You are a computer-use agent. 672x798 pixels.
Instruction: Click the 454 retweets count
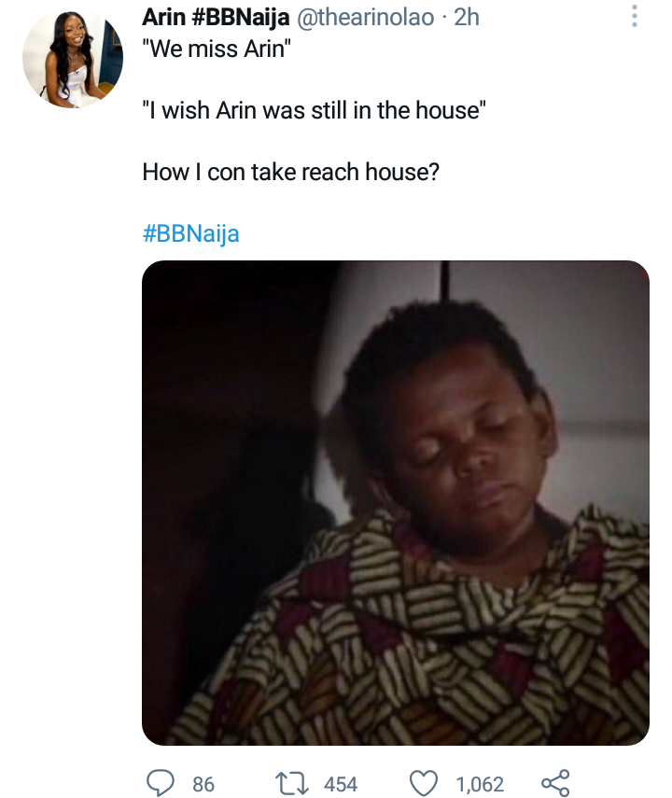tap(341, 784)
